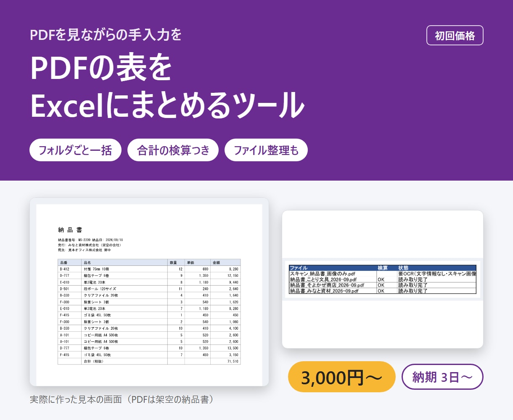This screenshot has width=513, height=420.
Task: Click the headline line Excelにまとめるツール
Action: (167, 104)
